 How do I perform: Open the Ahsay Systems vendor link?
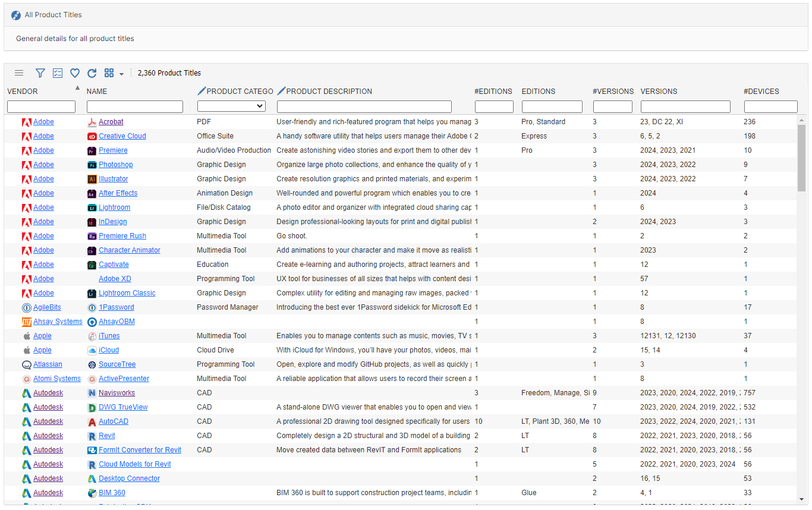tap(58, 322)
